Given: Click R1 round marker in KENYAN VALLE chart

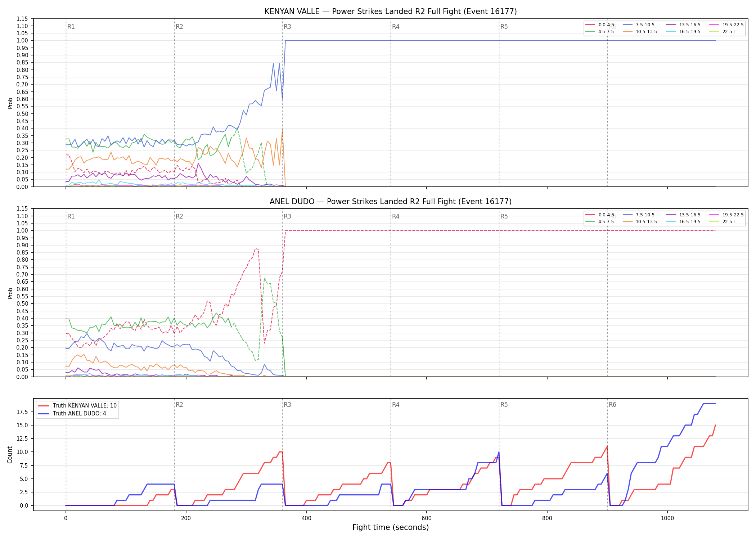Looking at the screenshot, I should [x=71, y=27].
